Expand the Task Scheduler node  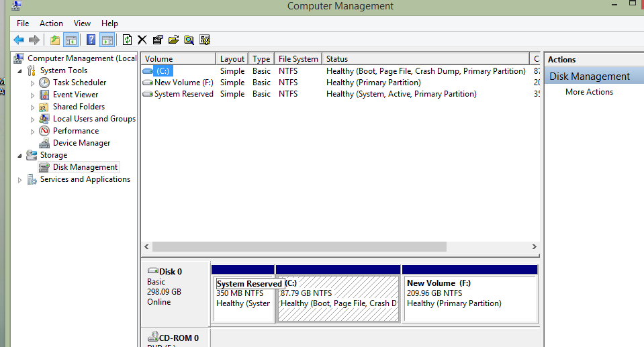tap(32, 83)
